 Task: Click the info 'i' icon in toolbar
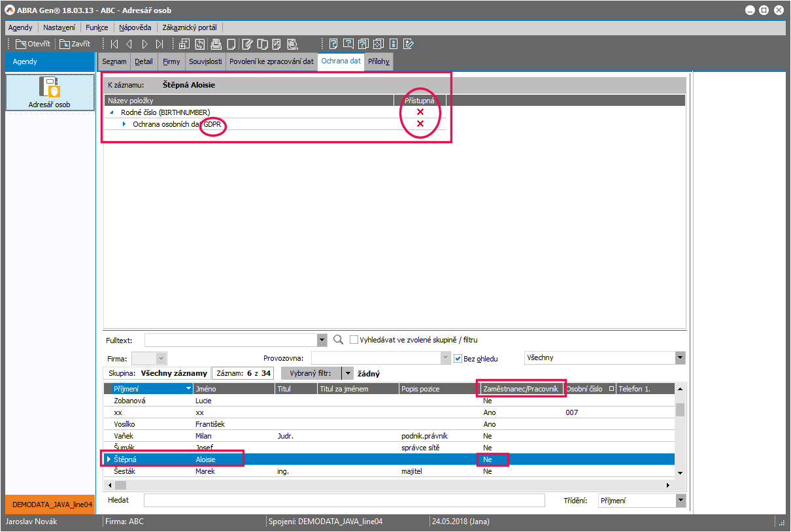(x=394, y=44)
